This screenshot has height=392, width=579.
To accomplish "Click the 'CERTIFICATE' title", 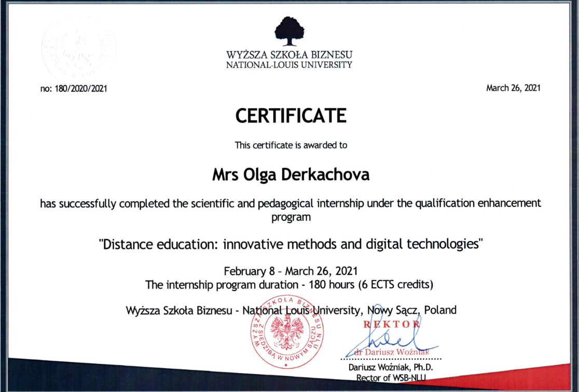I will (x=291, y=116).
